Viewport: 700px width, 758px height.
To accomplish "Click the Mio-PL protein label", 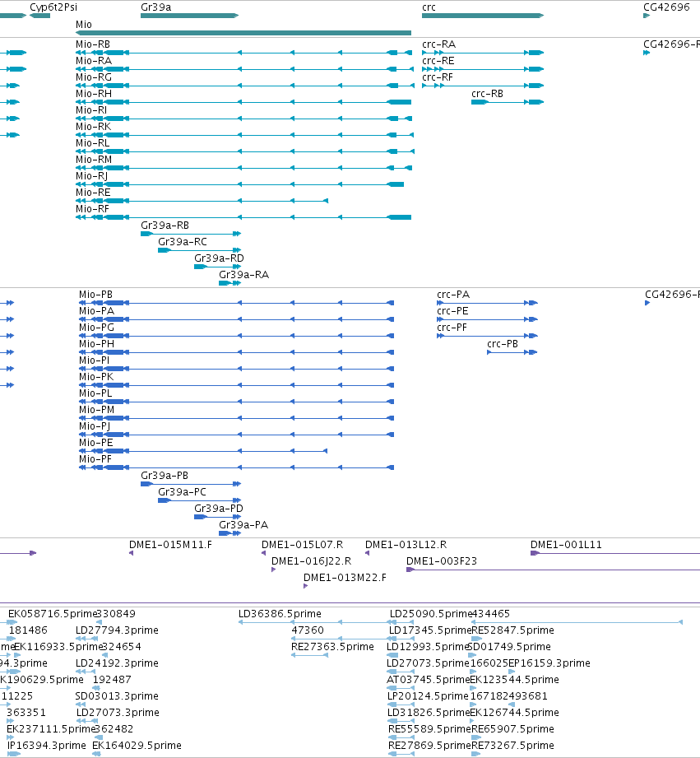I will 95,393.
